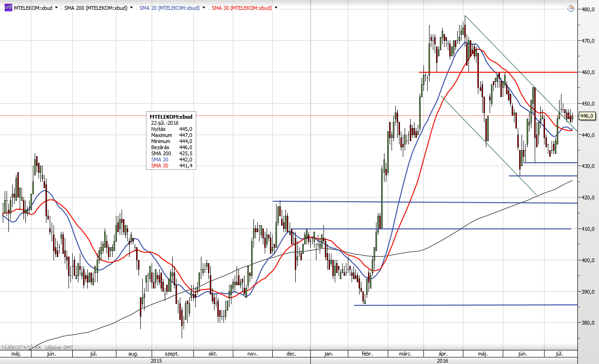
Task: Click the 2015 year label on time axis
Action: (x=156, y=361)
